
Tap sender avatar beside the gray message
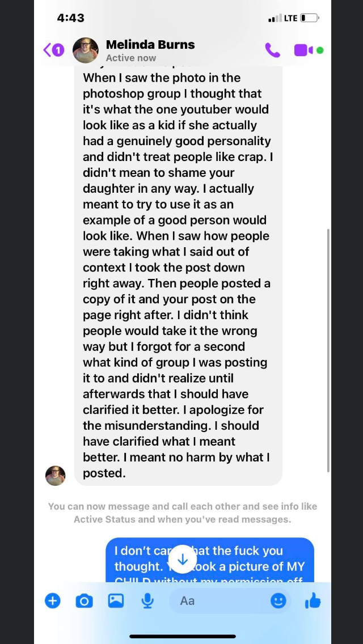click(56, 476)
